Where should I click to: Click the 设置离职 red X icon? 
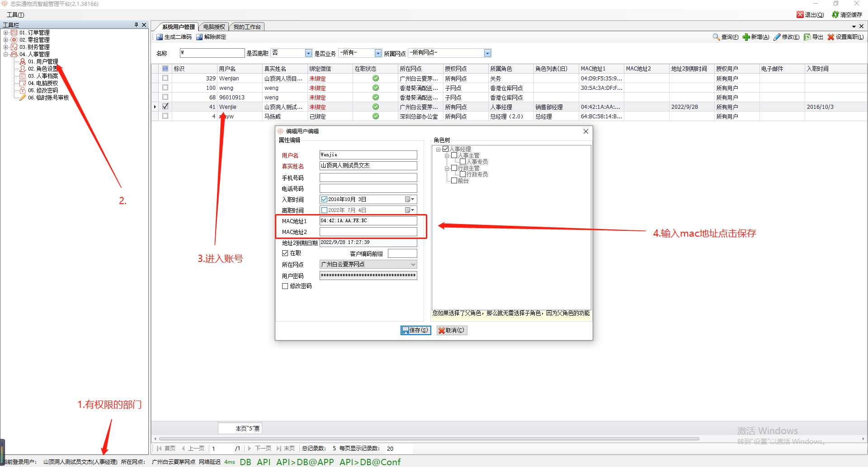[831, 37]
